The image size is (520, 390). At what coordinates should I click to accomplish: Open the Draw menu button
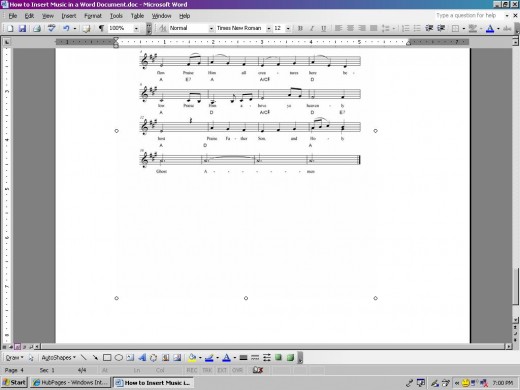(15, 358)
